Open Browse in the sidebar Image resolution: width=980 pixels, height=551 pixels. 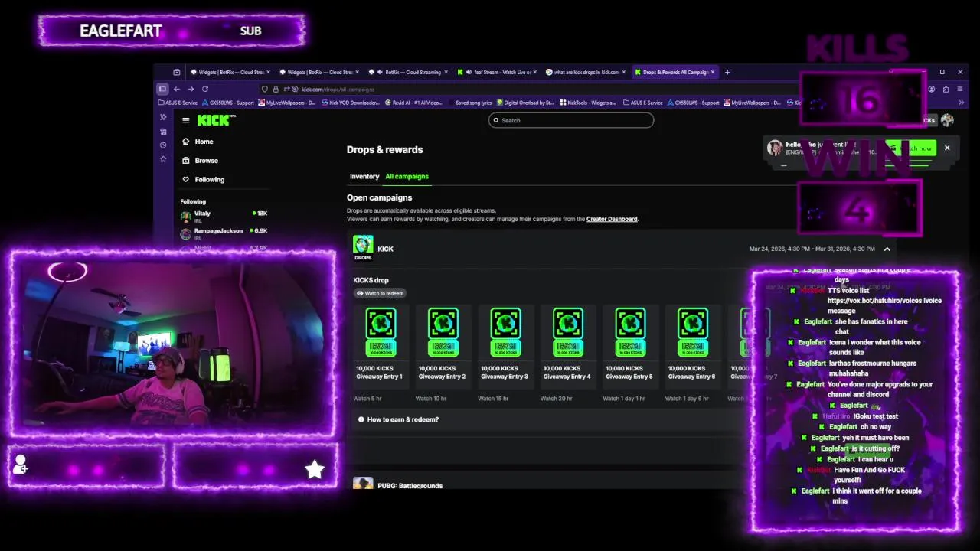[x=200, y=161]
